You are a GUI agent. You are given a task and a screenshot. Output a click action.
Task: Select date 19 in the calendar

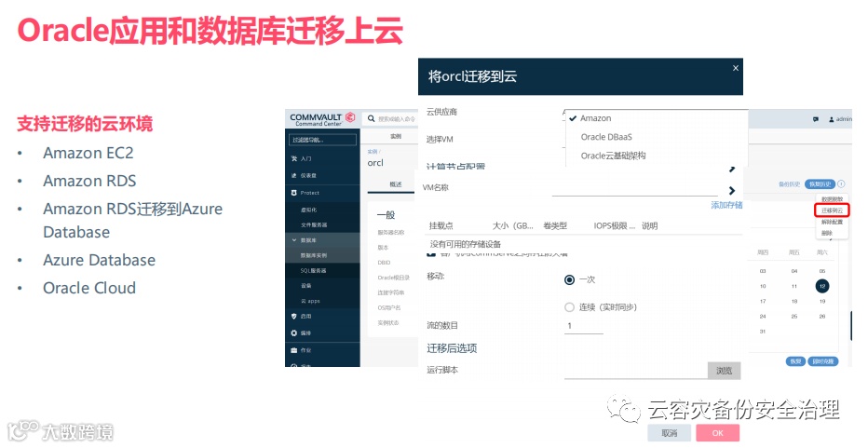tap(822, 301)
